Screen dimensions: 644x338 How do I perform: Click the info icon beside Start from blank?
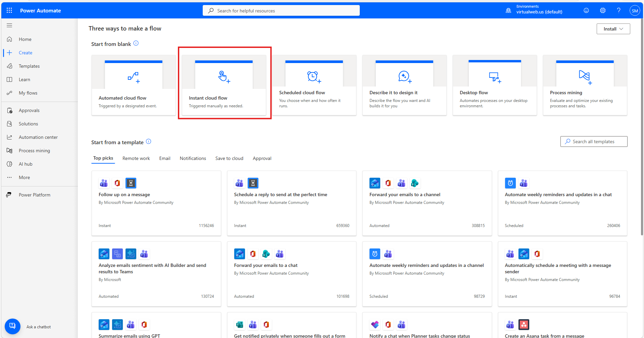point(136,43)
